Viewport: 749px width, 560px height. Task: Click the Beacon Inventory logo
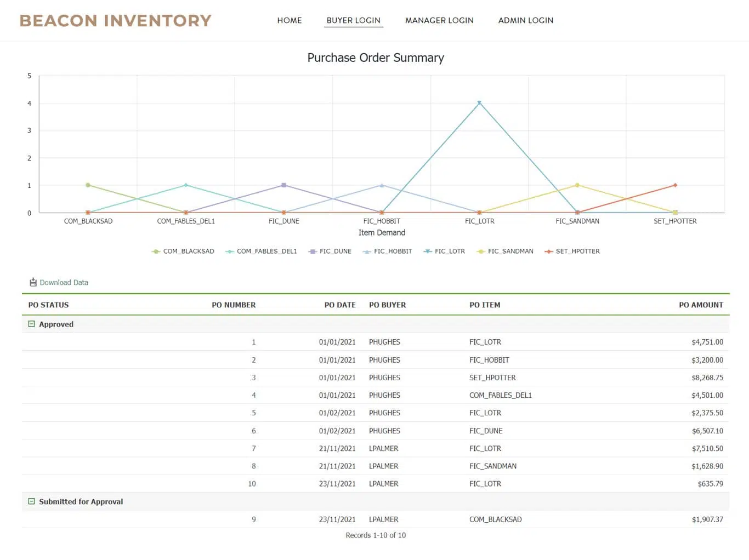coord(116,21)
